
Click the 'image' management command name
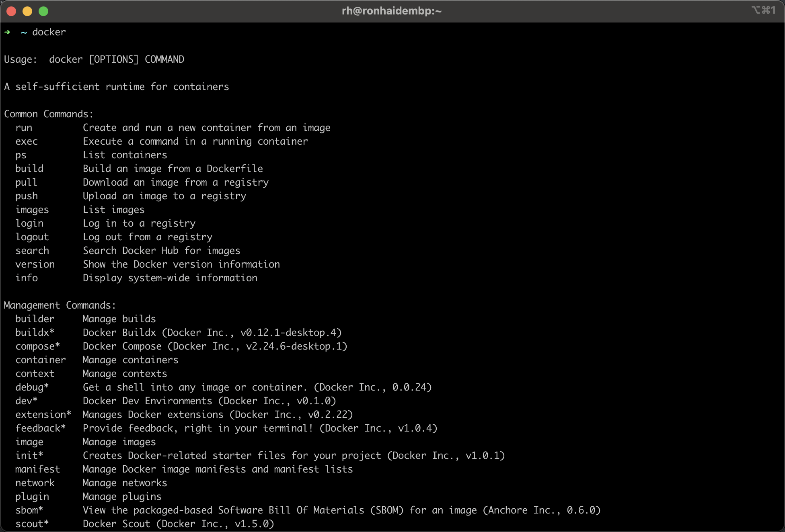pyautogui.click(x=29, y=442)
